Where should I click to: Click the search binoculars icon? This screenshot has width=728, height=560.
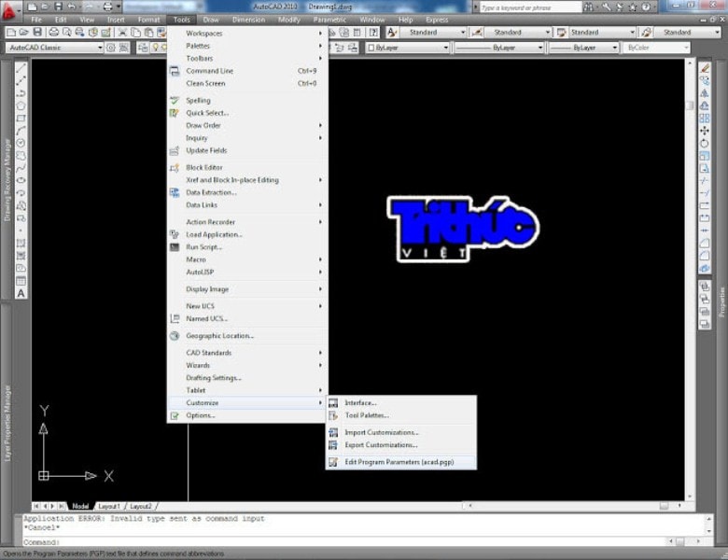[589, 7]
